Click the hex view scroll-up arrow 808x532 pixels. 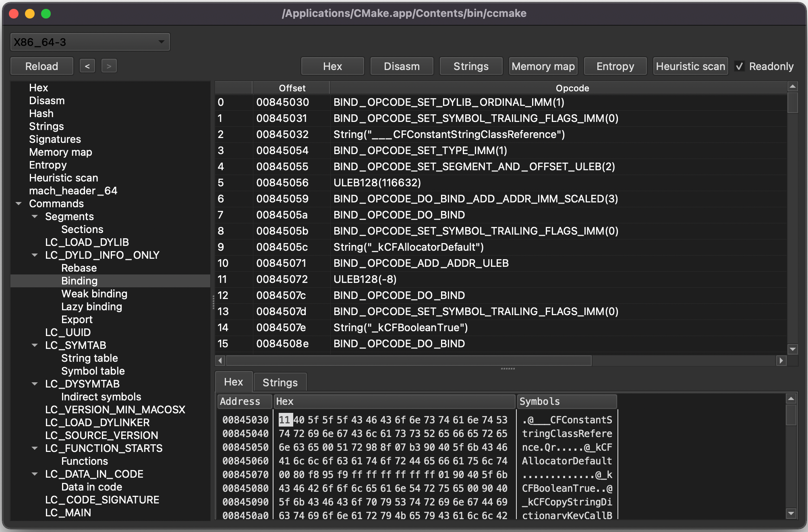pos(791,399)
